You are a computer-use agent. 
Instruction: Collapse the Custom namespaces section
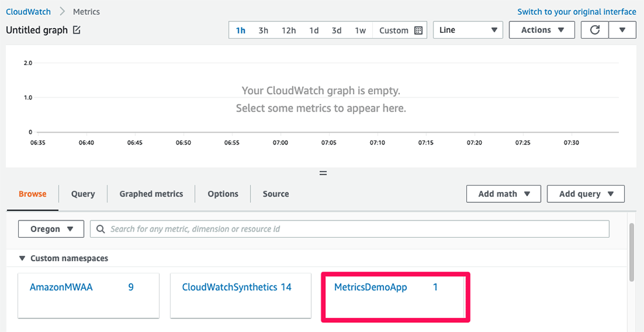[22, 259]
